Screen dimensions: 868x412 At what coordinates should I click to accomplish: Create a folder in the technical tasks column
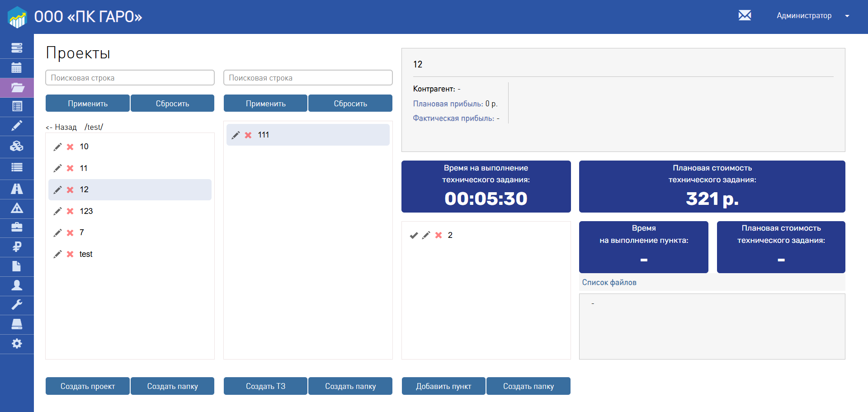coord(350,386)
